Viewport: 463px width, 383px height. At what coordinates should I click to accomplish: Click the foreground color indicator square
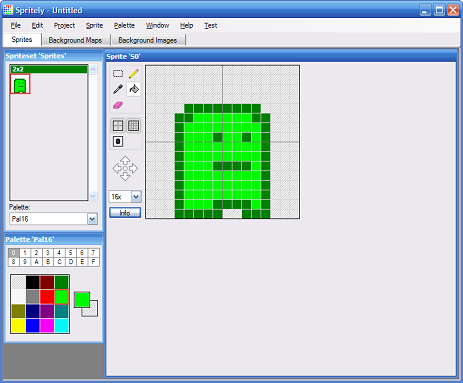point(82,300)
